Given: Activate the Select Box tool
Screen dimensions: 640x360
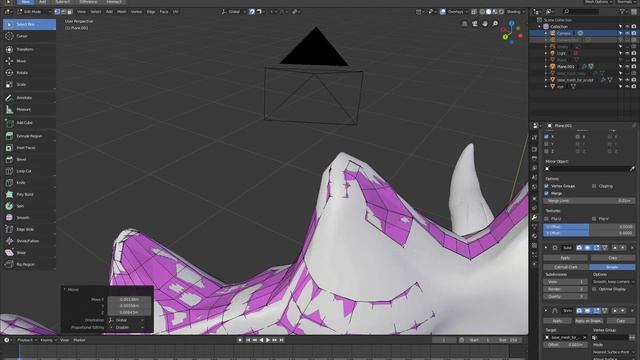Looking at the screenshot, I should (x=29, y=24).
